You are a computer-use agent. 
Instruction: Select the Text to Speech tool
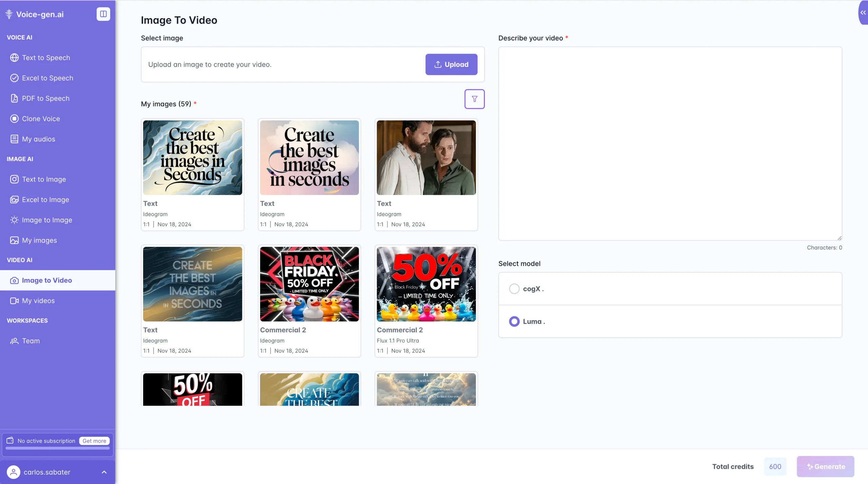tap(46, 57)
